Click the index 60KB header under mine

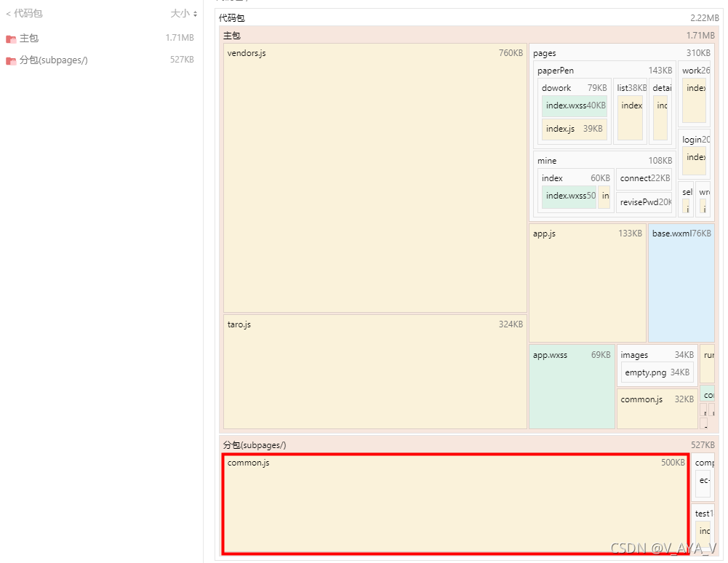click(576, 178)
